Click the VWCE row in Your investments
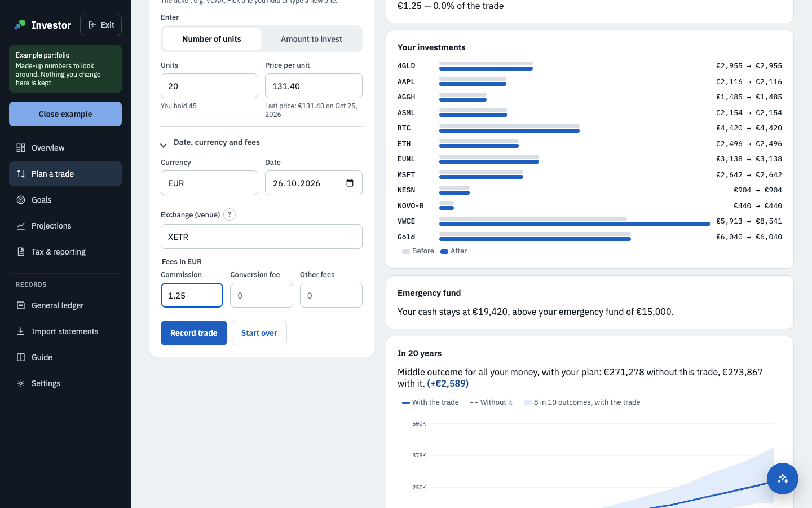This screenshot has width=812, height=508. pyautogui.click(x=590, y=221)
